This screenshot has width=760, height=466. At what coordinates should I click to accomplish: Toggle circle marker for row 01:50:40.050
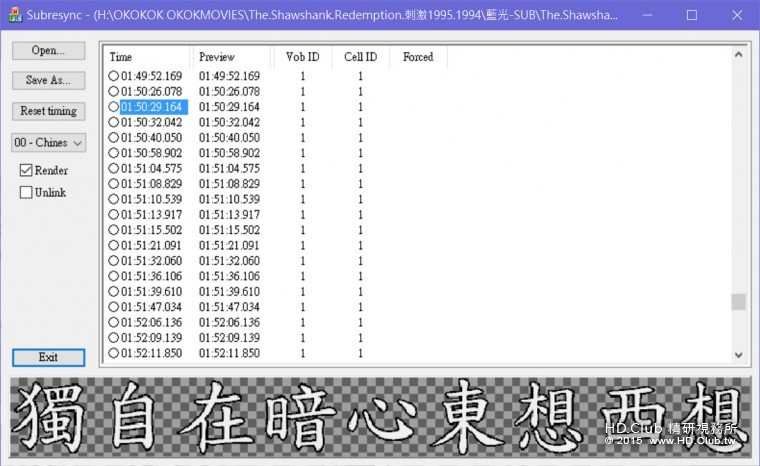coord(113,137)
